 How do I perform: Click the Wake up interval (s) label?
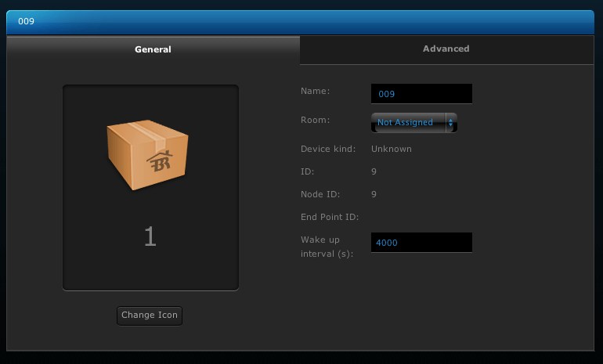pos(327,247)
